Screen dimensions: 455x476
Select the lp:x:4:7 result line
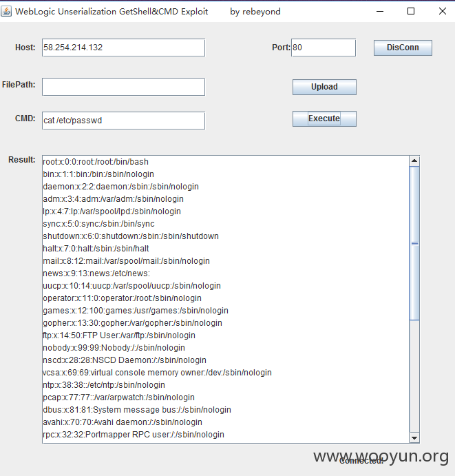(x=112, y=211)
